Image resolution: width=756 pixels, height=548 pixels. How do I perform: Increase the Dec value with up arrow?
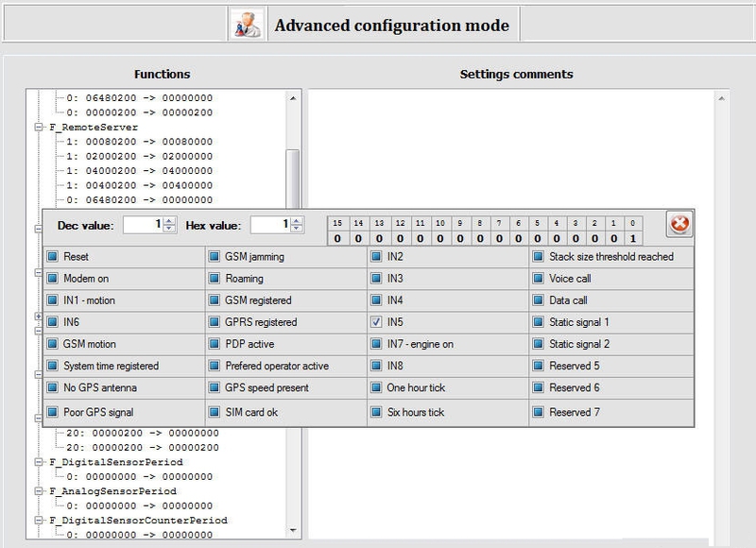(x=169, y=221)
